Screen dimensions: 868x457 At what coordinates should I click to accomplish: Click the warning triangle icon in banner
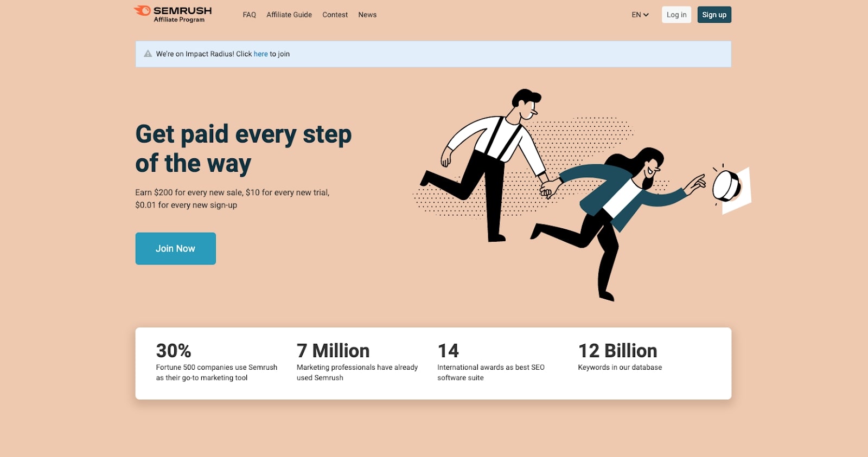pos(148,54)
